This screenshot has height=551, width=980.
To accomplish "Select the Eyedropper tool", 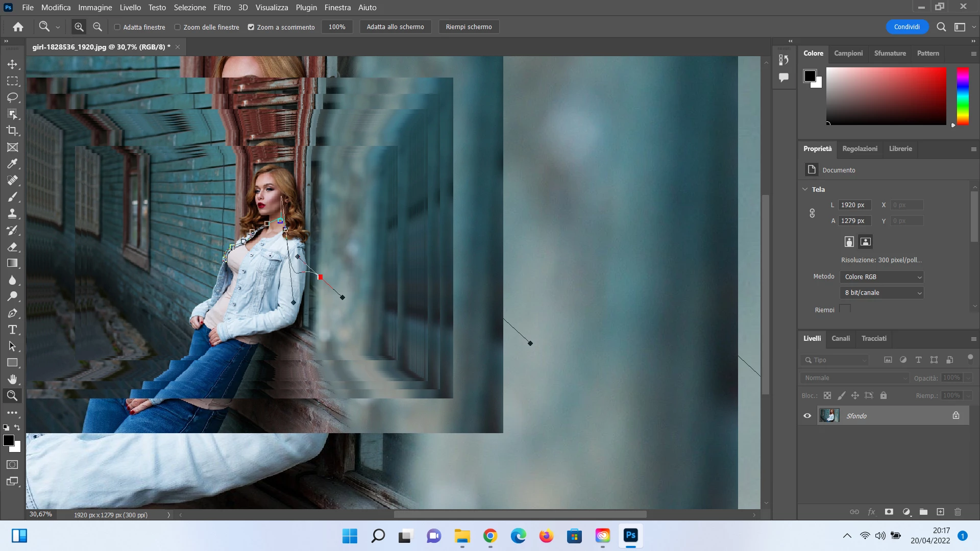I will [x=12, y=164].
